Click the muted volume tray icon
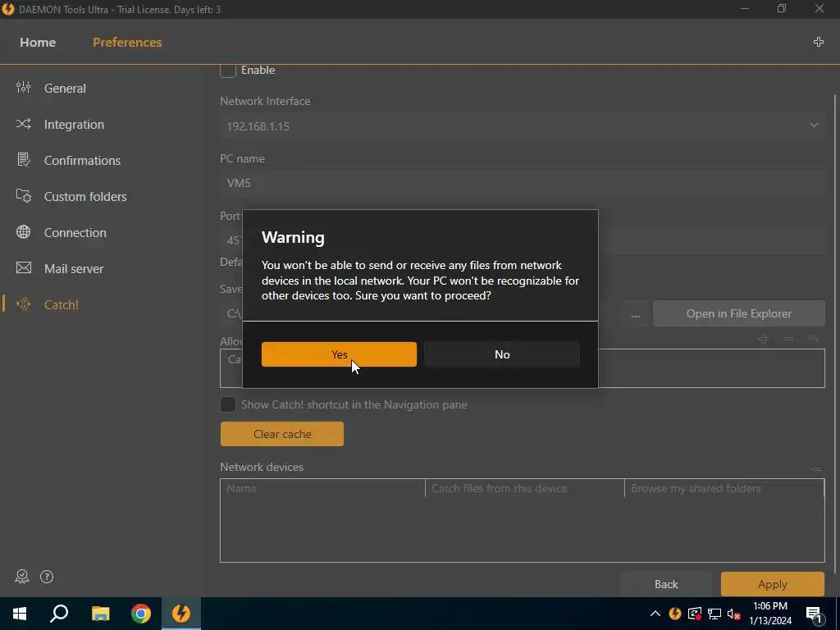 tap(734, 614)
